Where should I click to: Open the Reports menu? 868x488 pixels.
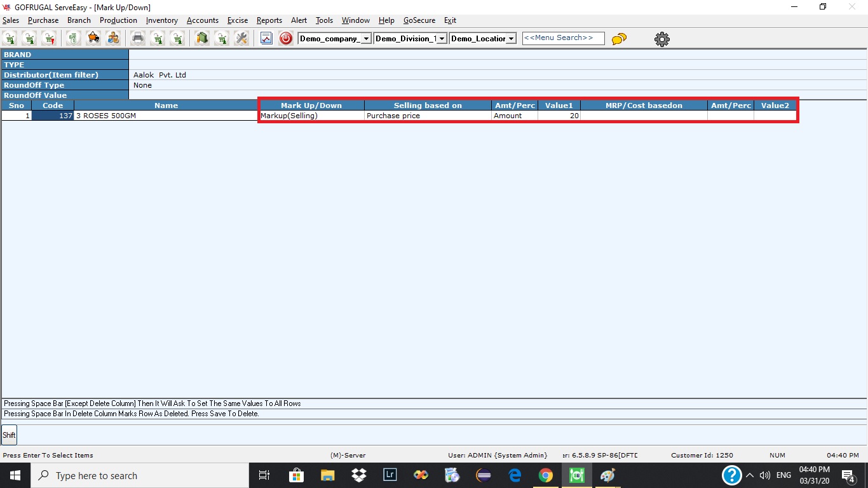(269, 20)
